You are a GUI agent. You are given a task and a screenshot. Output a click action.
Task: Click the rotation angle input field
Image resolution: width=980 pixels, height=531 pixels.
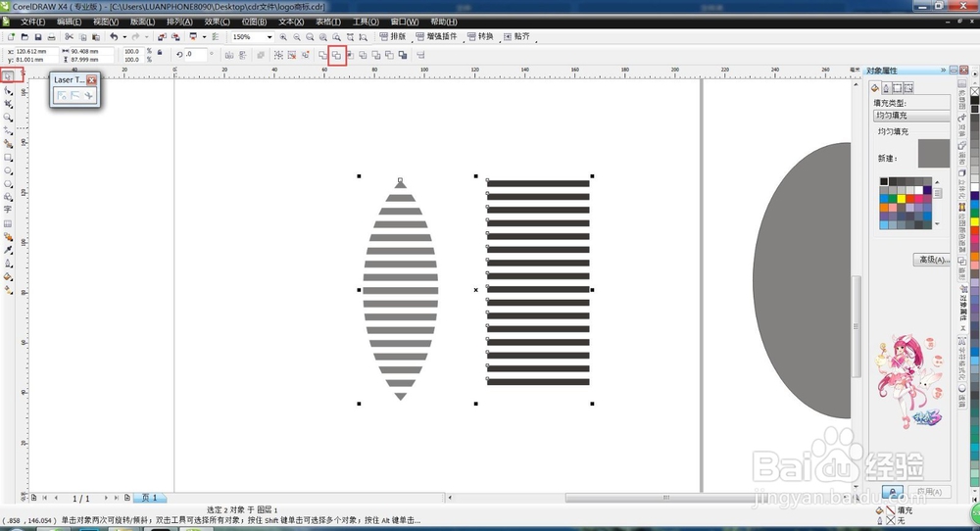pos(196,54)
